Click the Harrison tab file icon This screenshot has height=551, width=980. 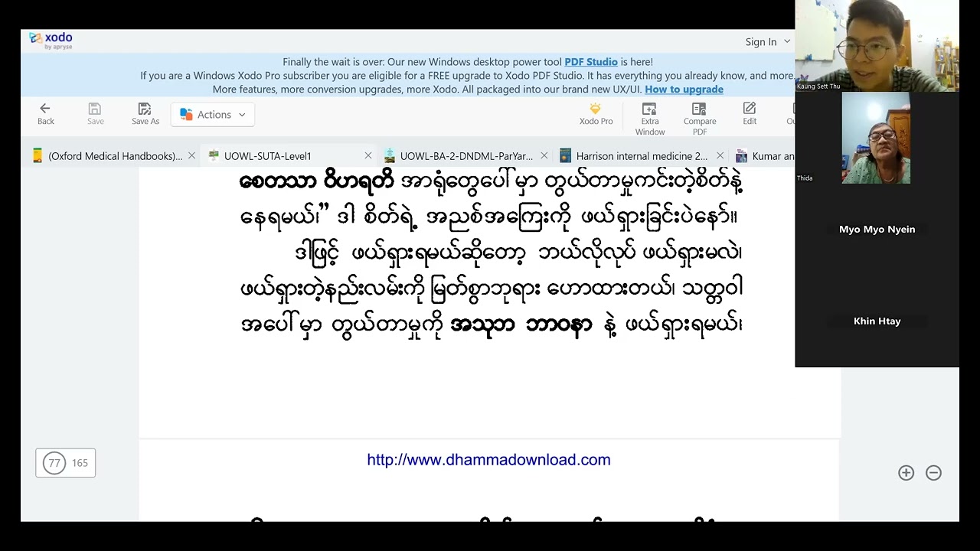pos(565,156)
